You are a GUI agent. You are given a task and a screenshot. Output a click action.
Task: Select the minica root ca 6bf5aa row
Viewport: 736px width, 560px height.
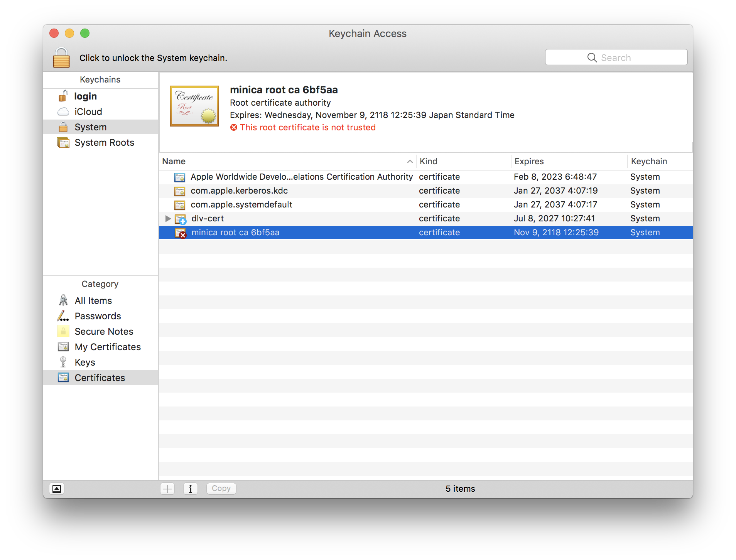click(x=426, y=233)
